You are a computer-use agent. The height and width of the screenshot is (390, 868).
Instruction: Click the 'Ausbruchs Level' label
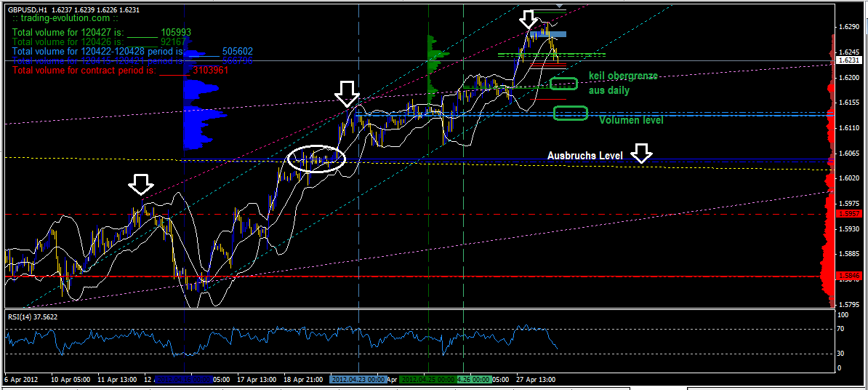coord(586,156)
